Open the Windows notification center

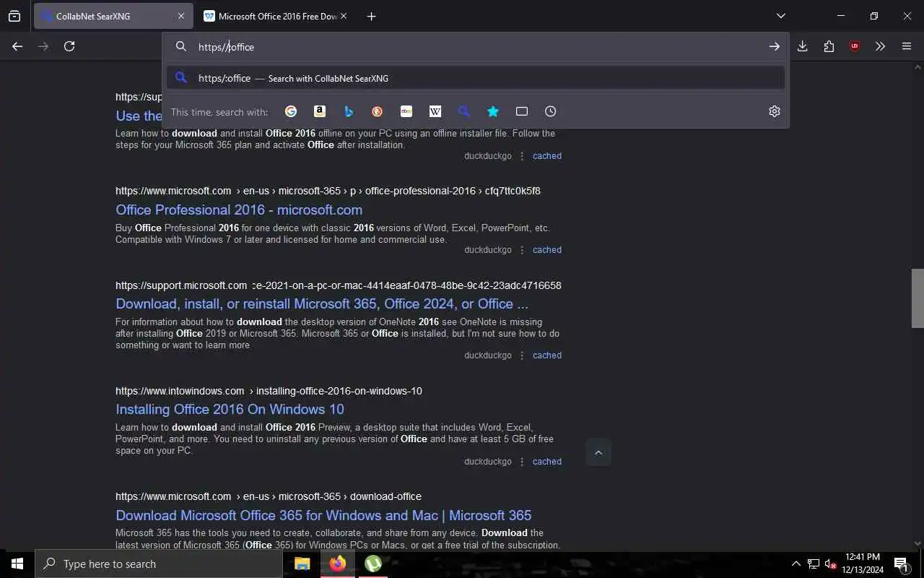[x=901, y=564]
